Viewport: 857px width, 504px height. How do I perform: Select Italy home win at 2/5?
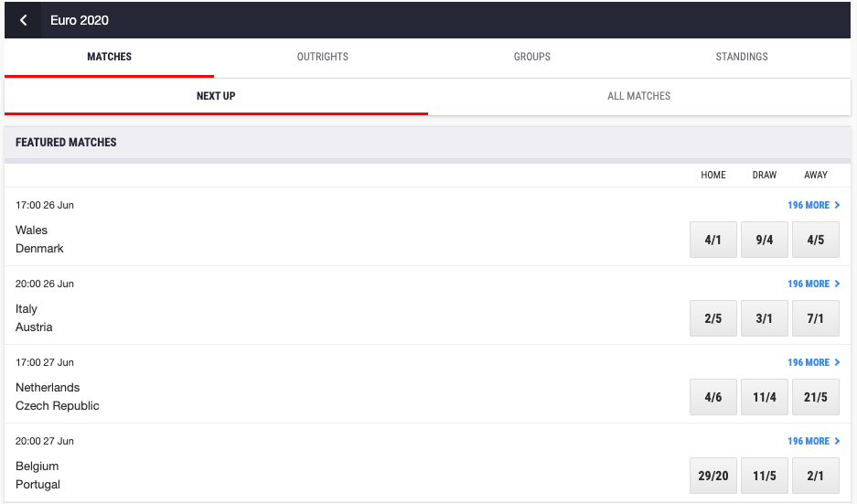coord(713,318)
